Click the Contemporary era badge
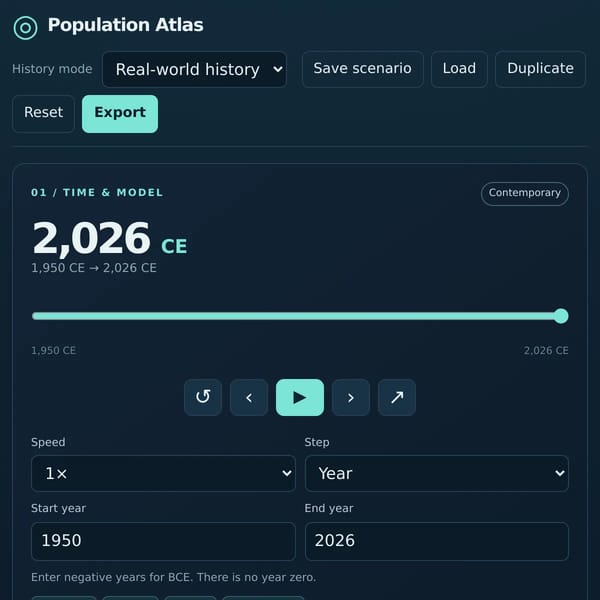 525,193
